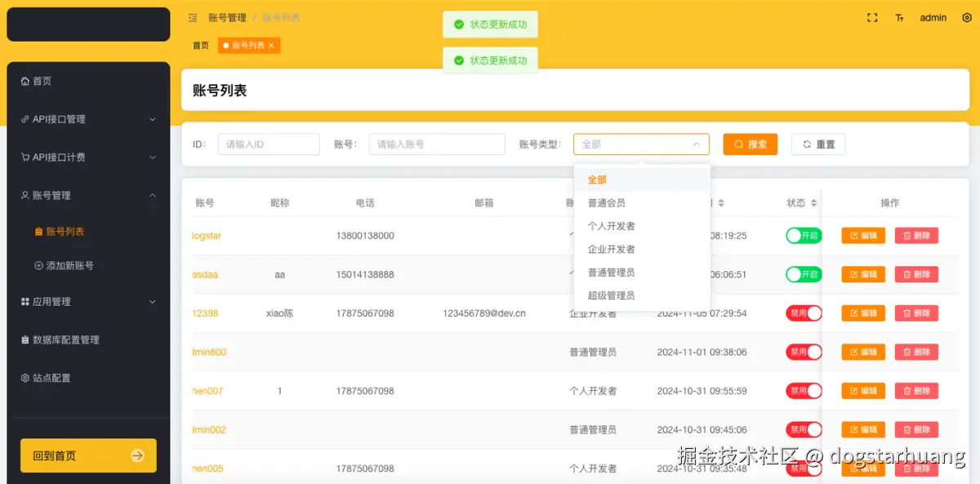Open the admin user menu in header
This screenshot has width=980, height=484.
pyautogui.click(x=933, y=17)
